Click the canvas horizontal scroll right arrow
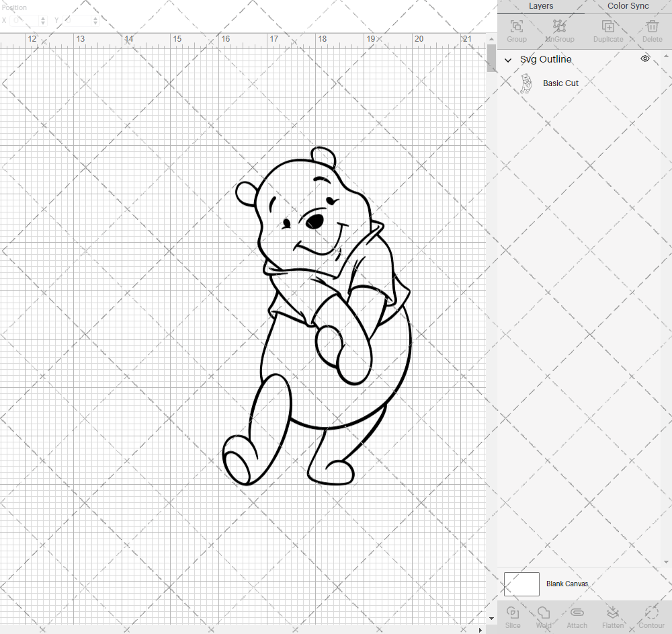The image size is (672, 634). pyautogui.click(x=480, y=630)
